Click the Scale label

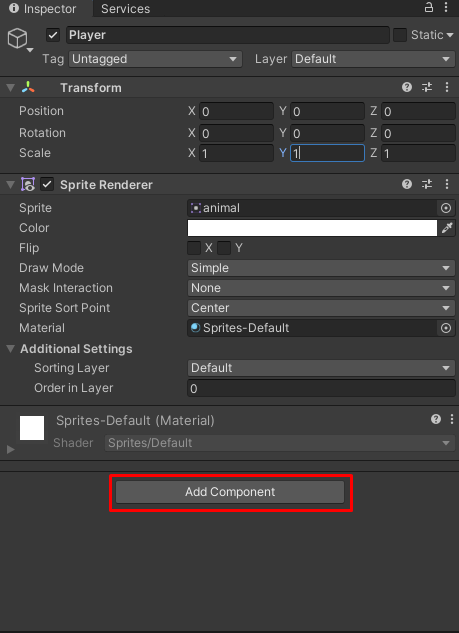click(35, 153)
